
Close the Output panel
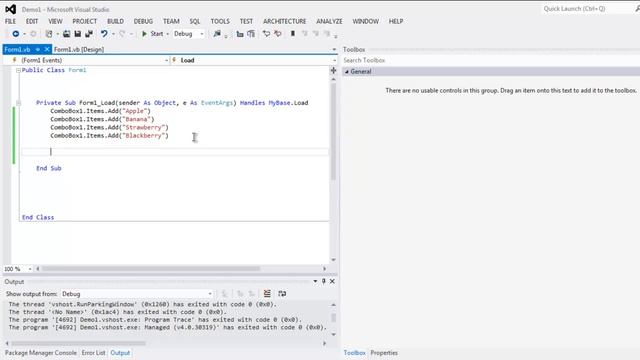point(332,281)
